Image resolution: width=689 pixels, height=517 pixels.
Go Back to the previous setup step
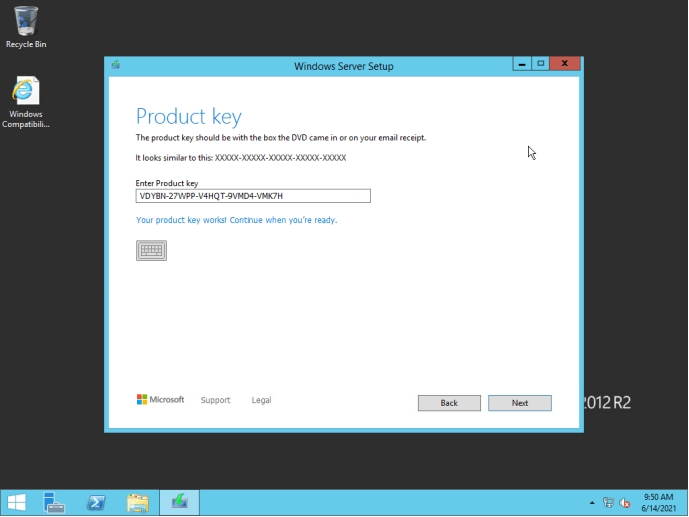(x=449, y=403)
